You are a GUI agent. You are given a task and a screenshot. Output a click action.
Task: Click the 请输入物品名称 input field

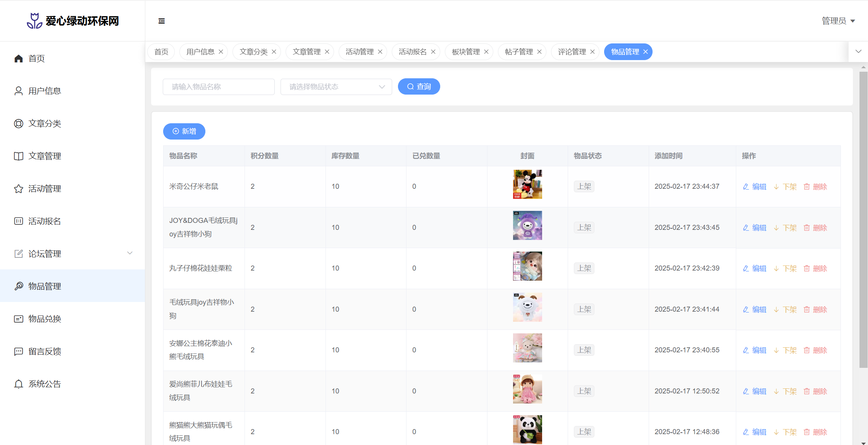click(219, 87)
